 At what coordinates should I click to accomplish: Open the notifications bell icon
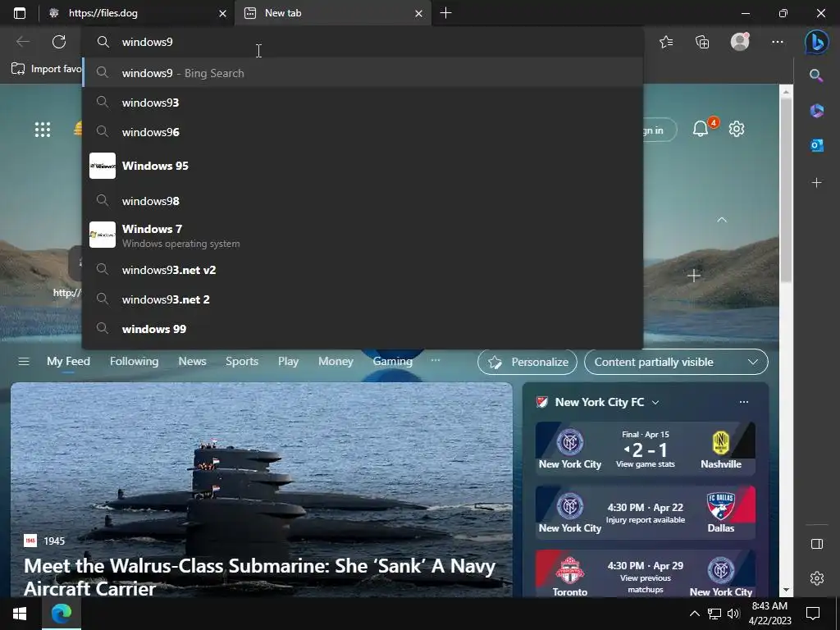point(701,129)
